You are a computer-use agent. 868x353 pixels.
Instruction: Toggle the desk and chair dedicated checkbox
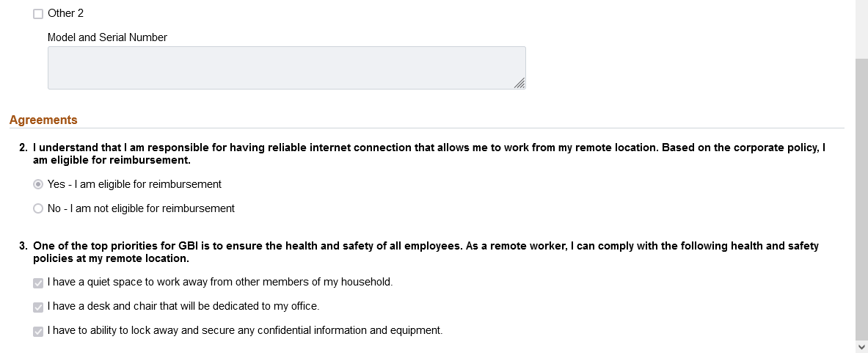[x=38, y=307]
